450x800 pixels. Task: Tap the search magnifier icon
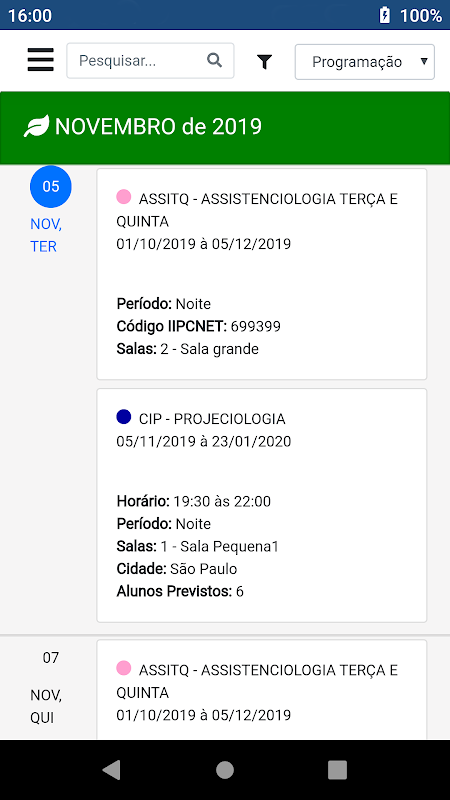pos(215,60)
